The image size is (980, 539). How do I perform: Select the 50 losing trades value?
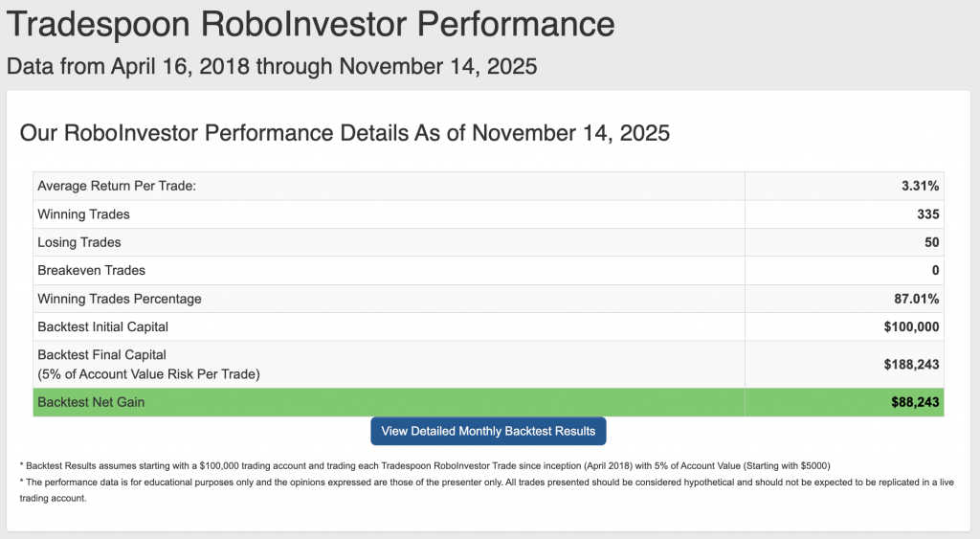click(931, 242)
